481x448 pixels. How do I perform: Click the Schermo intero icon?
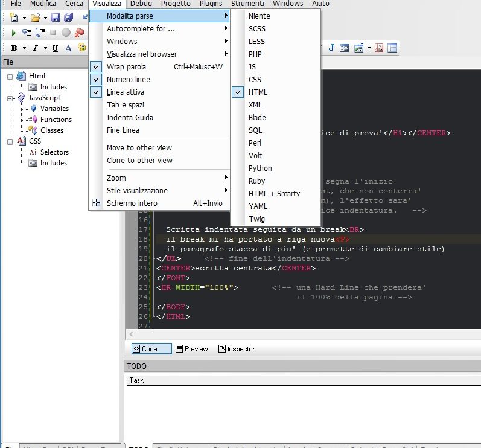point(96,203)
